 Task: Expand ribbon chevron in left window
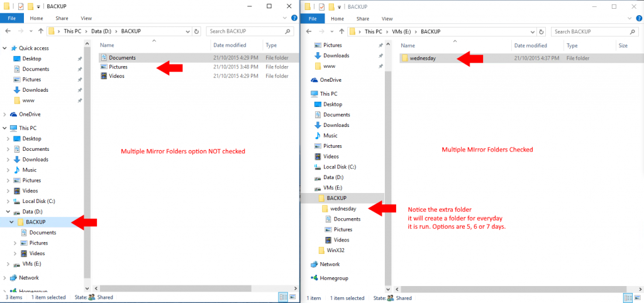click(286, 18)
